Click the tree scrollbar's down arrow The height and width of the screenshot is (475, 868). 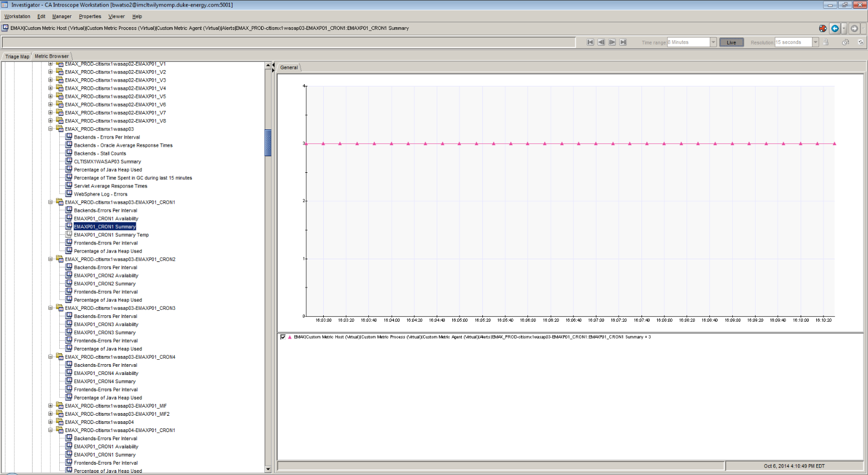pos(268,469)
